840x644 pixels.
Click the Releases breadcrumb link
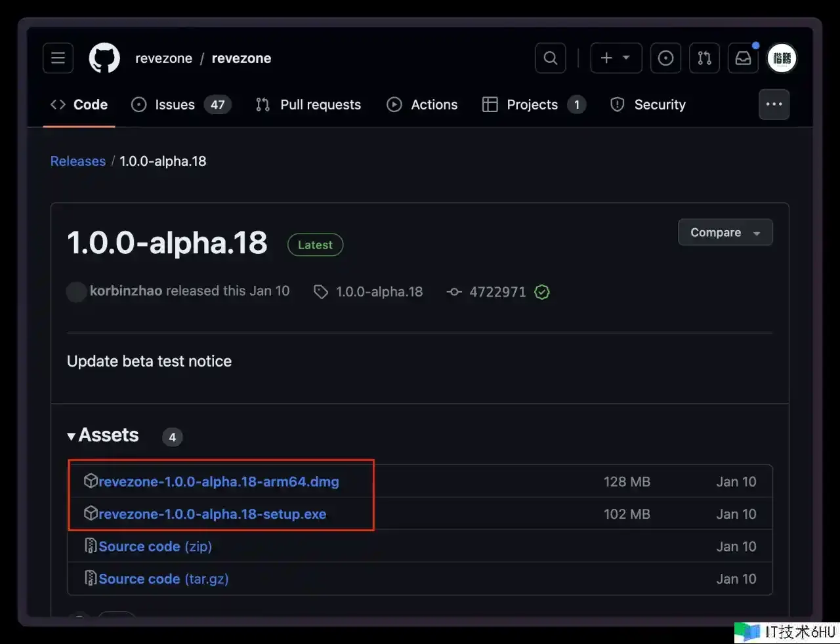(x=78, y=161)
